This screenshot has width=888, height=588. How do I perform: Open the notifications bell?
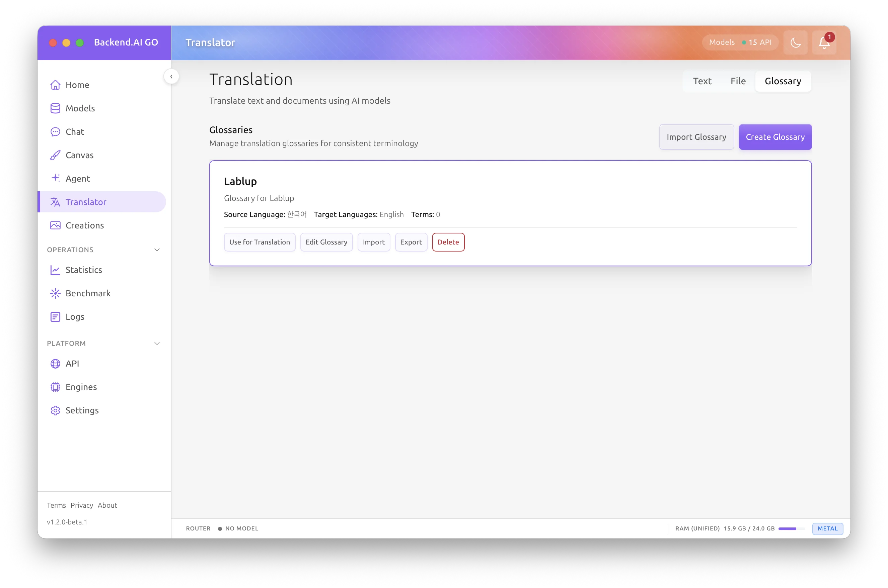(824, 42)
